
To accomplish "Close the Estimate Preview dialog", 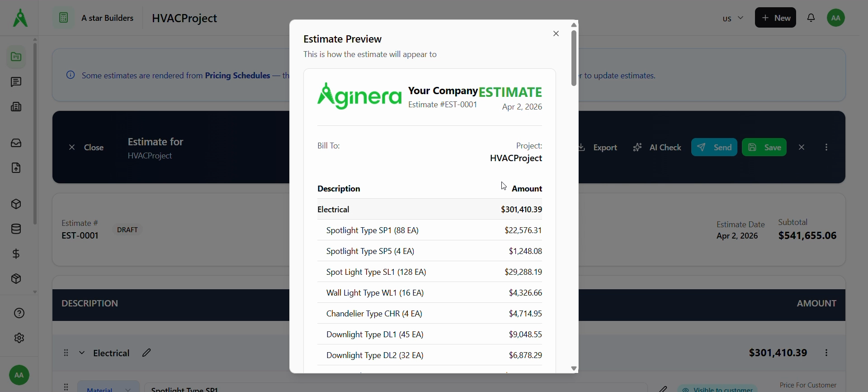I will coord(556,33).
